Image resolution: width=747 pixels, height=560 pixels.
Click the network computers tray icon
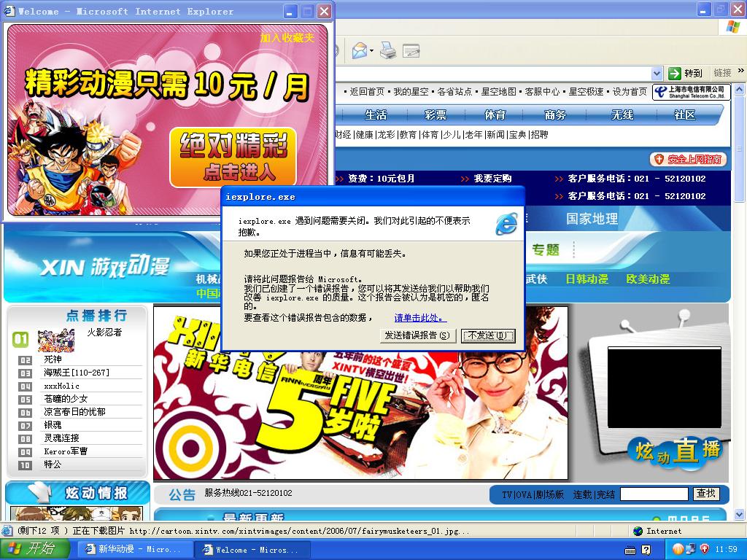(x=691, y=549)
